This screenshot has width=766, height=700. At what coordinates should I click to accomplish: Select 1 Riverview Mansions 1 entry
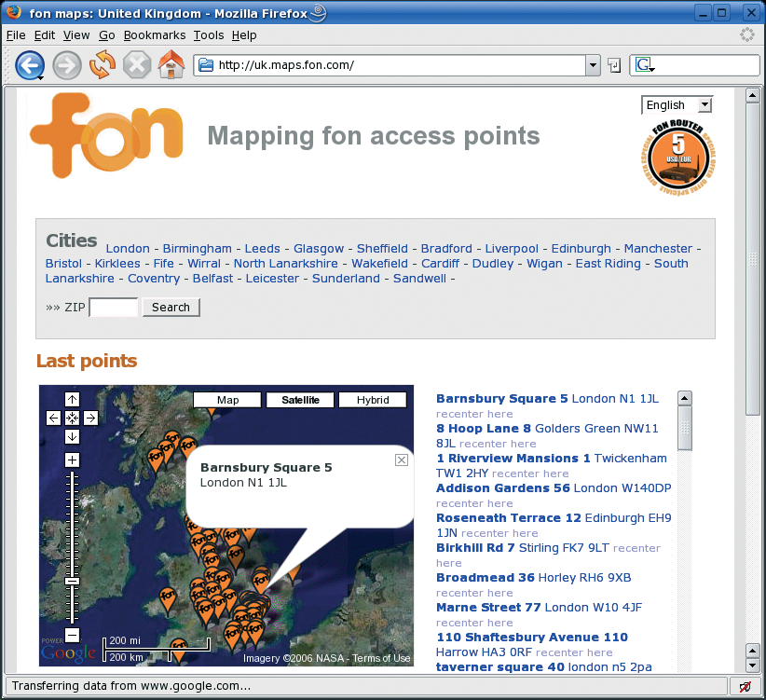513,459
